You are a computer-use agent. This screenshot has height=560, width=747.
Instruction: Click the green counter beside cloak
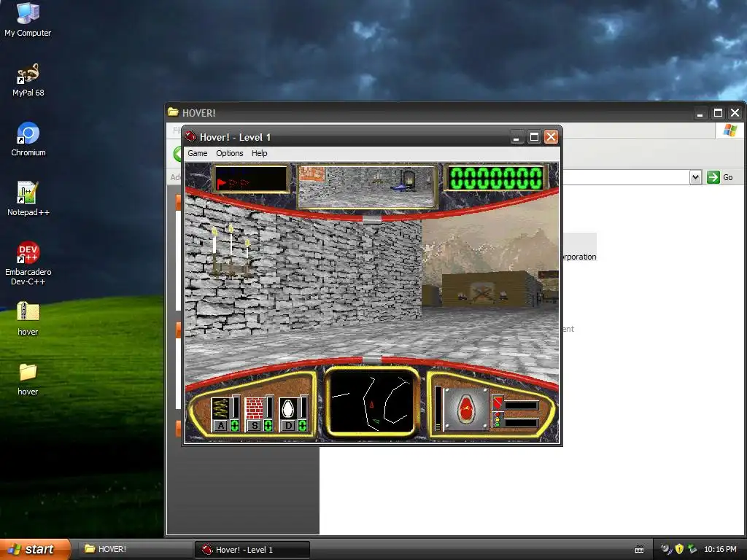pyautogui.click(x=302, y=425)
